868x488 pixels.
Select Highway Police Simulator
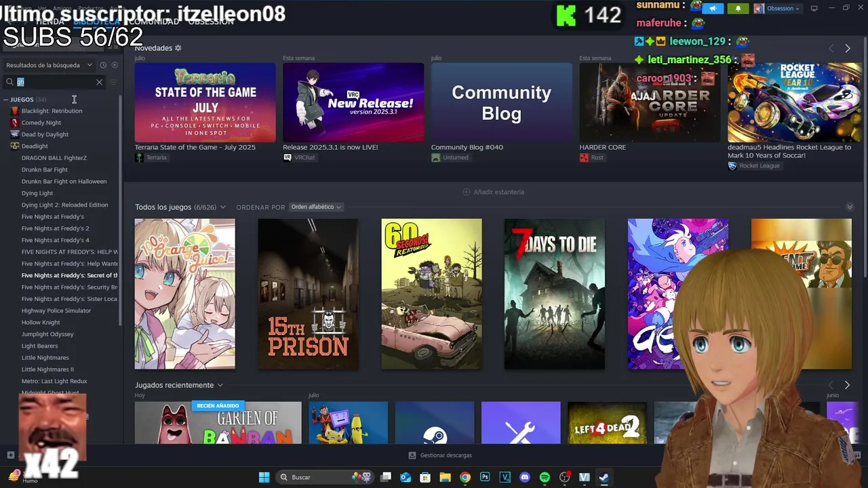[x=56, y=310]
